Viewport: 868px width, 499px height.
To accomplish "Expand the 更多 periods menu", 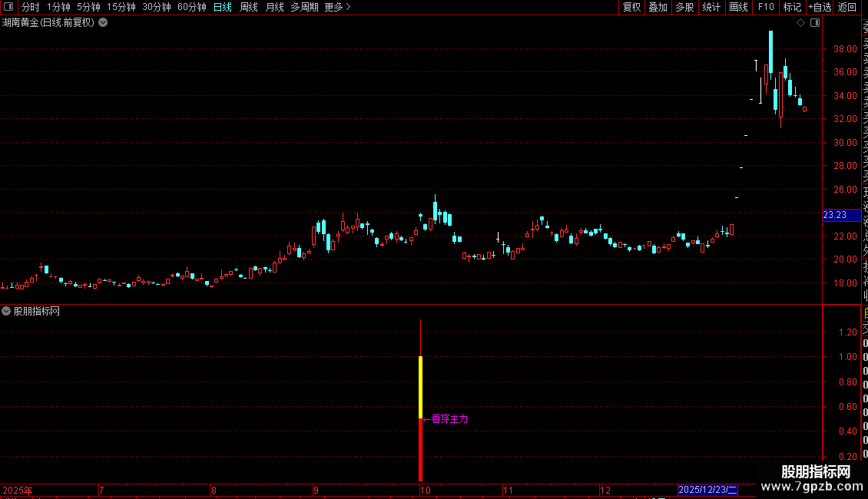I will [338, 7].
